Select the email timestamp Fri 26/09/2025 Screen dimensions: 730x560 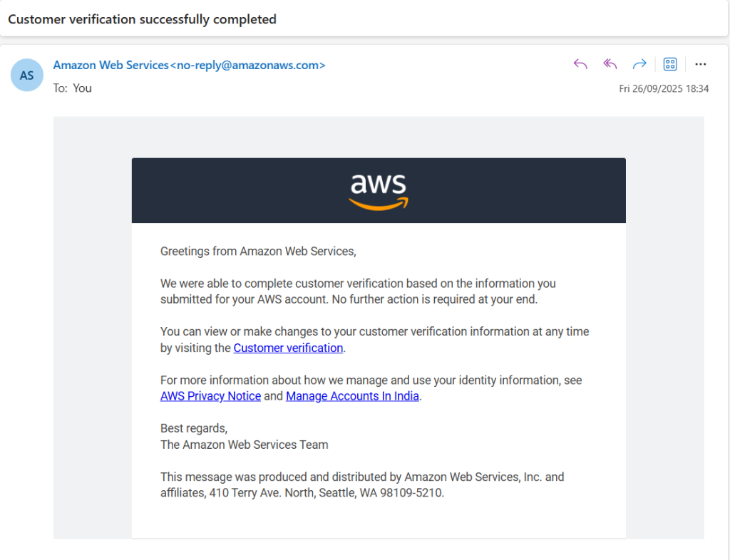[664, 88]
